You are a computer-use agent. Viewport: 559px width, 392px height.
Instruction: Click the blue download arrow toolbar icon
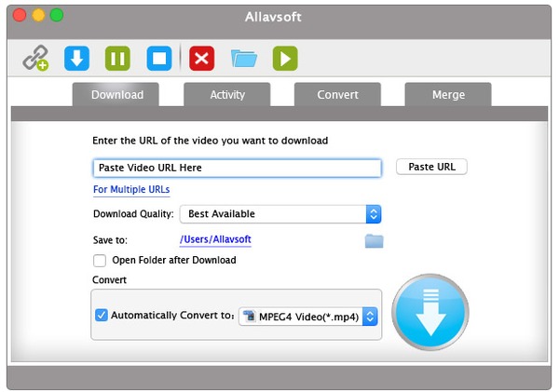(76, 58)
